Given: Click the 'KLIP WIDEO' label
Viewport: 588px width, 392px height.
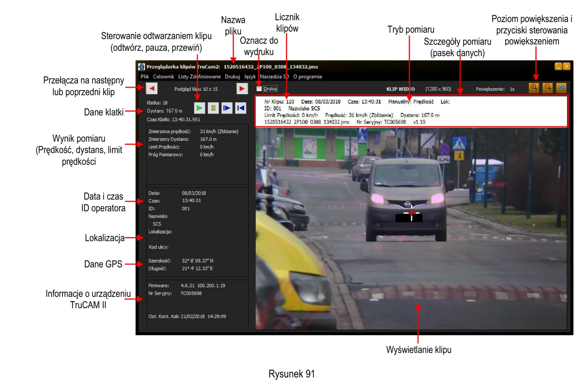Looking at the screenshot, I should click(401, 89).
